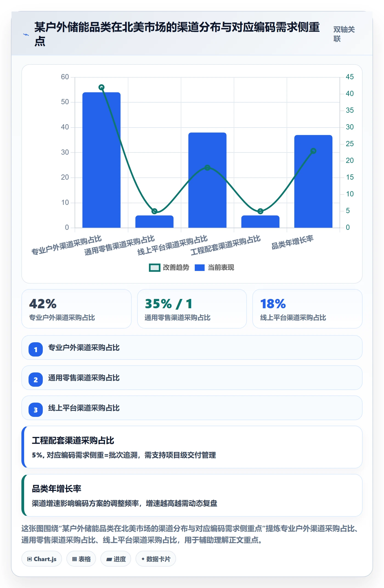
Task: Click the x-axis label 工程配套渠道采购占比
Action: tap(225, 245)
